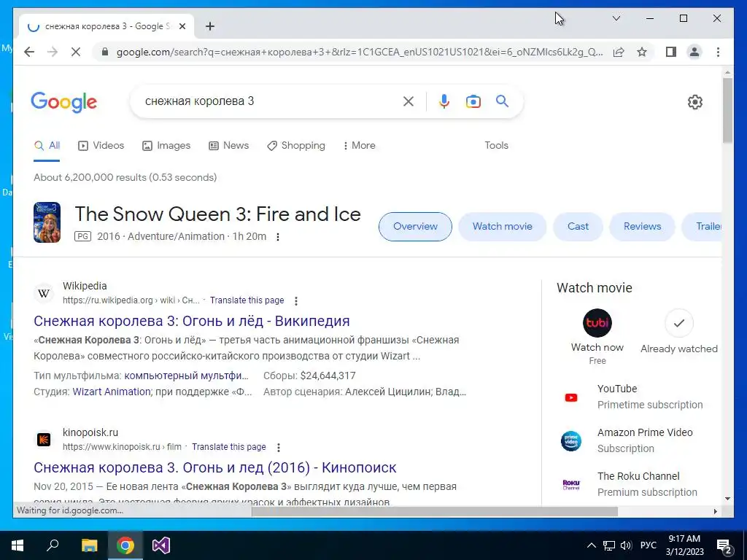Go back to the previous page

[x=29, y=52]
